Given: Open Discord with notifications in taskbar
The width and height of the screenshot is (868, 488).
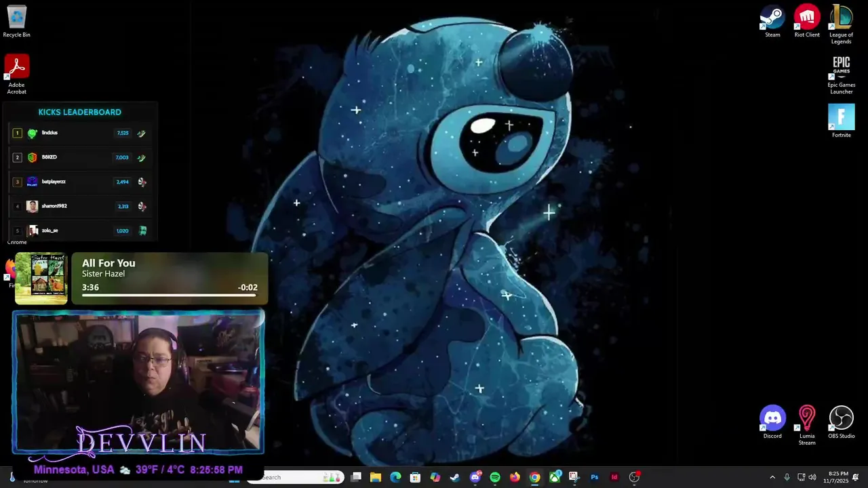Looking at the screenshot, I should (475, 477).
